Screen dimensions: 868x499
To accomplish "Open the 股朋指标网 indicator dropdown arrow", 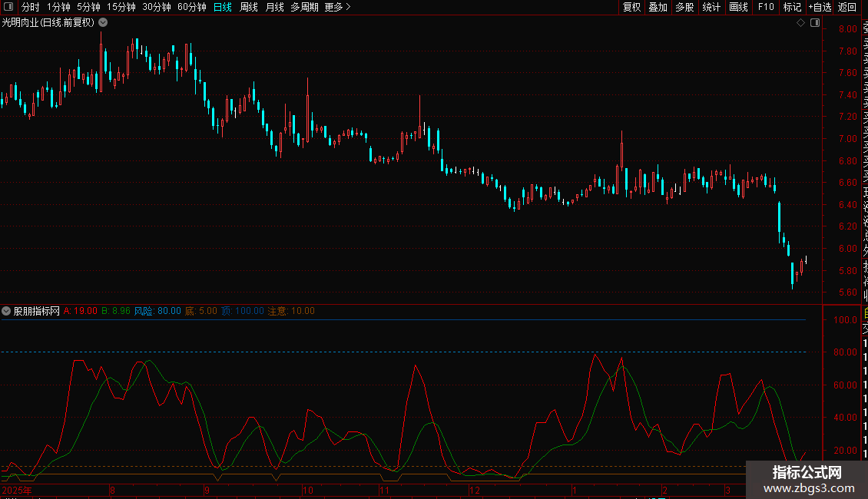I will pyautogui.click(x=6, y=311).
